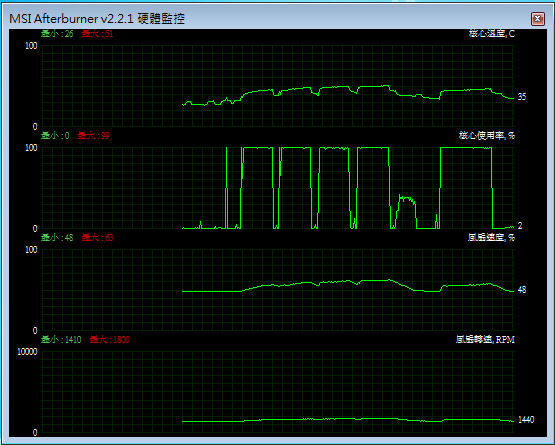Image resolution: width=555 pixels, height=445 pixels.
Task: Select the 核心溫度, C graph label
Action: pyautogui.click(x=492, y=34)
